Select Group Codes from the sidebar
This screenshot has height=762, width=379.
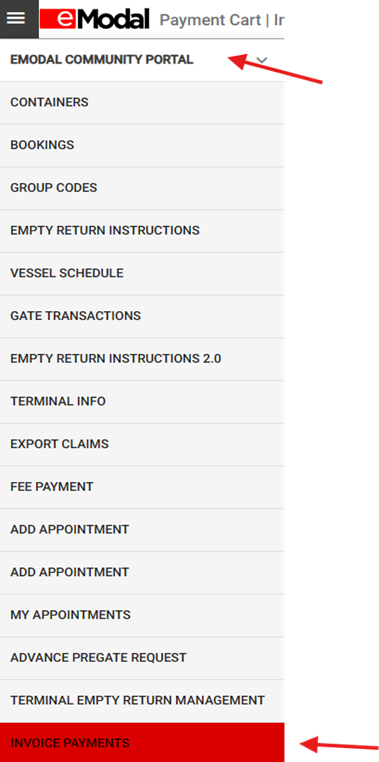142,188
